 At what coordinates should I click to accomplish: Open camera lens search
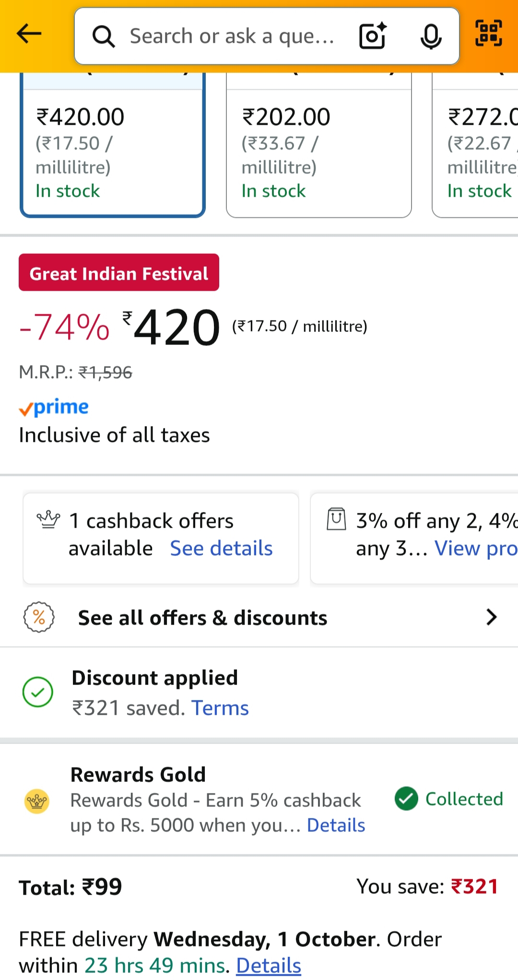pos(373,36)
